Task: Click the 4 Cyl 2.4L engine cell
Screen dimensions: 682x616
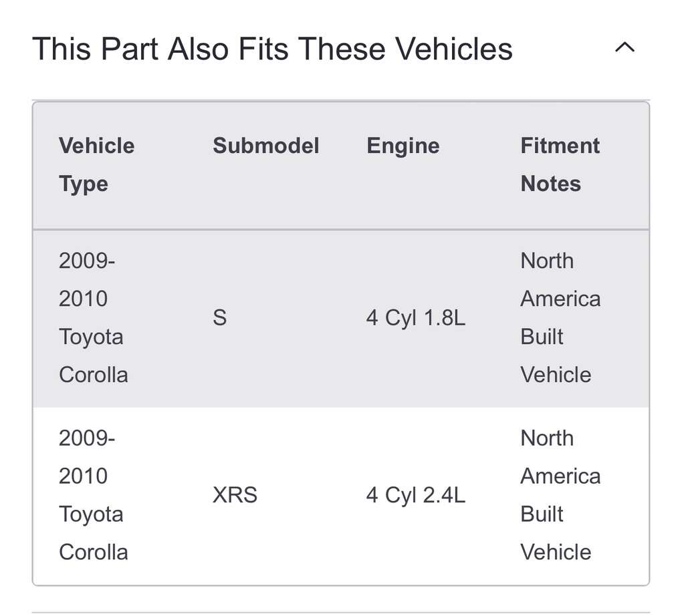Action: point(415,496)
